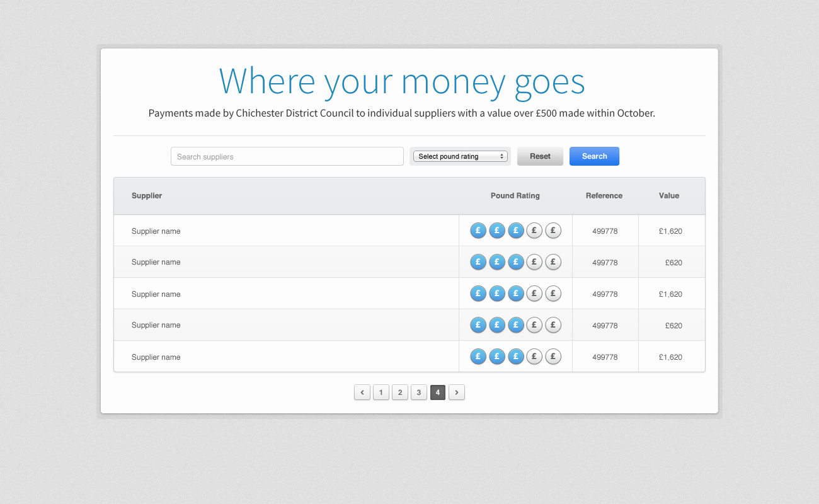The image size is (819, 504).
Task: Click first blue pound coin in third row
Action: point(478,294)
